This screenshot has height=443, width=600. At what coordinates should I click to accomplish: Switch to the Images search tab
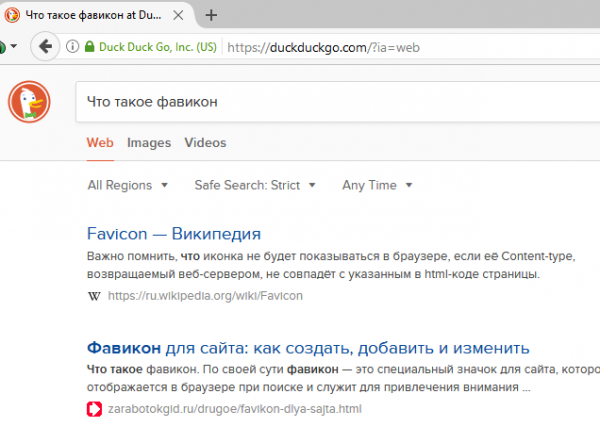pyautogui.click(x=148, y=143)
